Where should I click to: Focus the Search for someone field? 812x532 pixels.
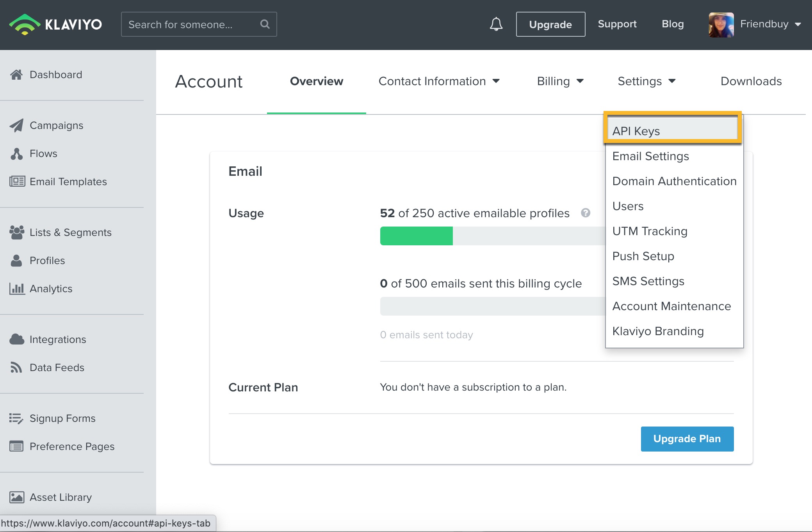point(199,24)
